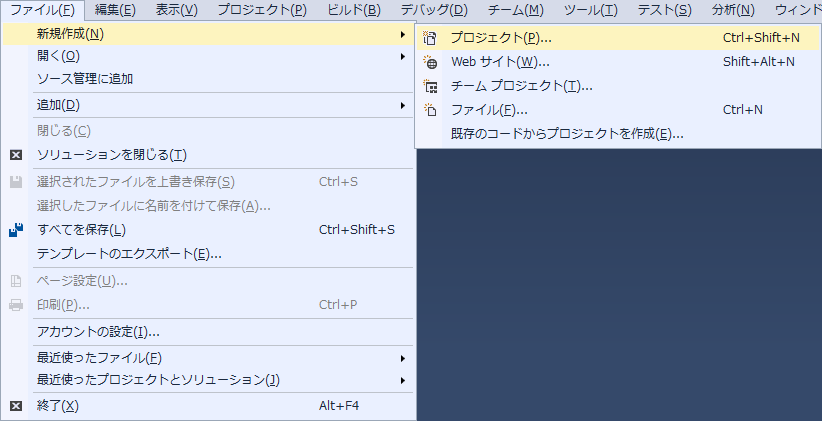The height and width of the screenshot is (421, 822).
Task: Open the デバッグ menu
Action: [433, 10]
